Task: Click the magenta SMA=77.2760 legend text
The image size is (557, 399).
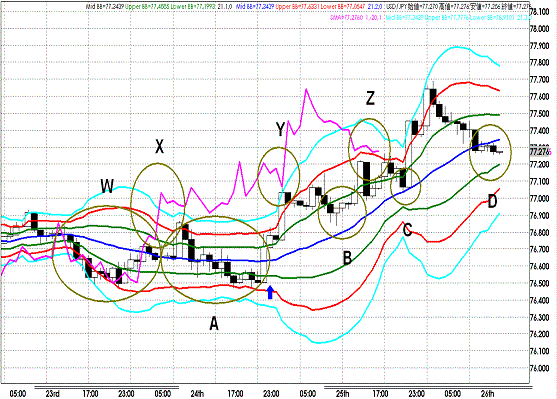Action: [x=347, y=18]
